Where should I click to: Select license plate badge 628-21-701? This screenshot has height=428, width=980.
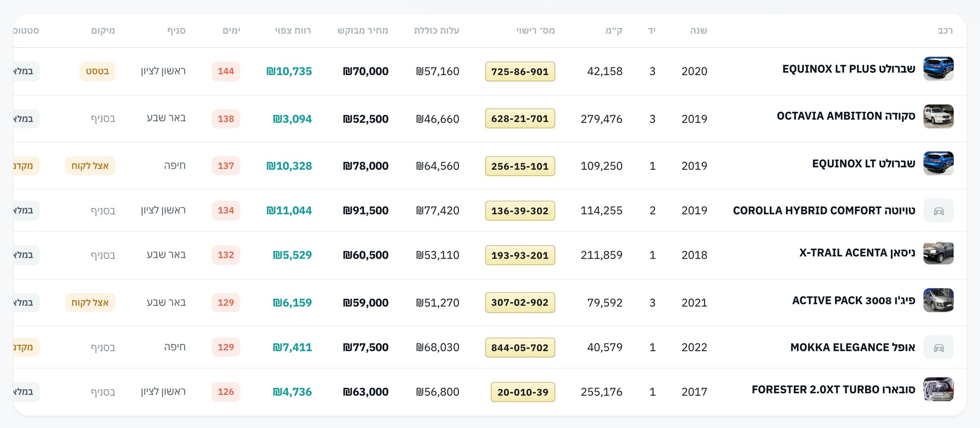(520, 119)
